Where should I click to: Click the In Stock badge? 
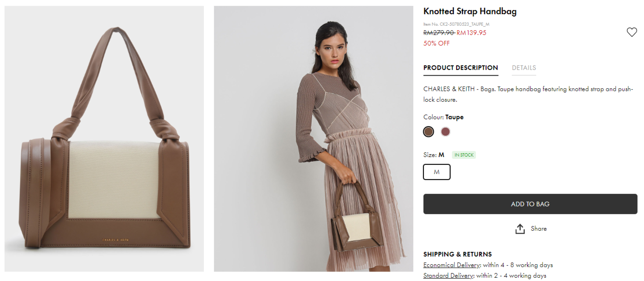coord(464,155)
